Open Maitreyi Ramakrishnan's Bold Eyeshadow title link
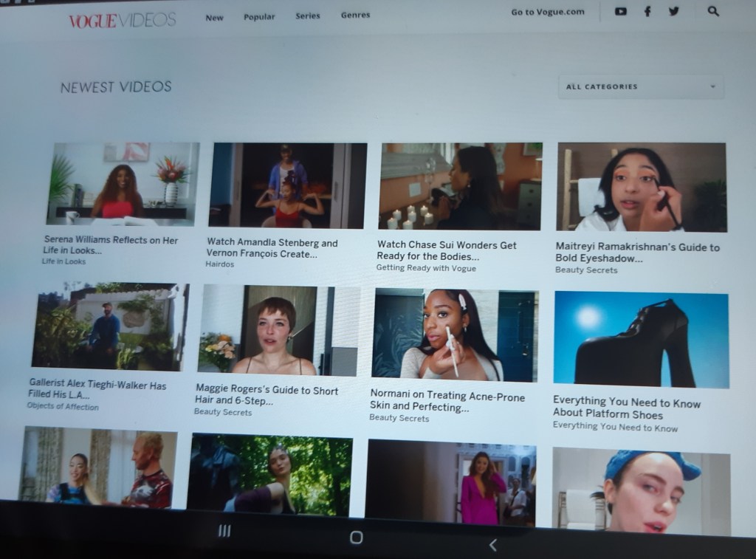The height and width of the screenshot is (559, 756). point(637,253)
